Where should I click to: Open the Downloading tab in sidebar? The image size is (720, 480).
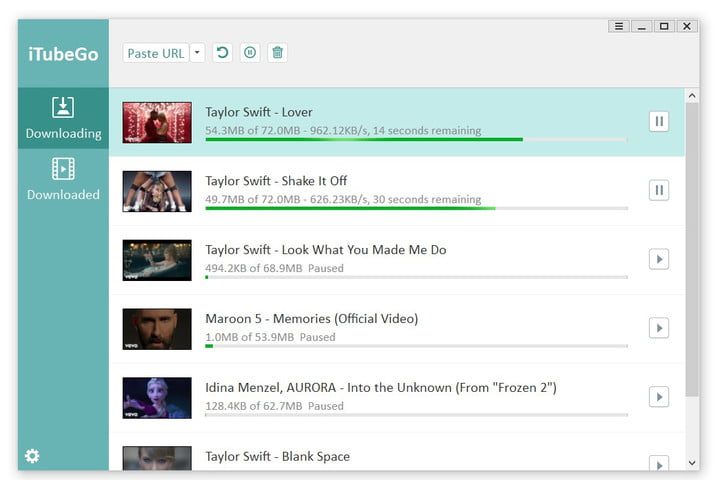pos(63,118)
